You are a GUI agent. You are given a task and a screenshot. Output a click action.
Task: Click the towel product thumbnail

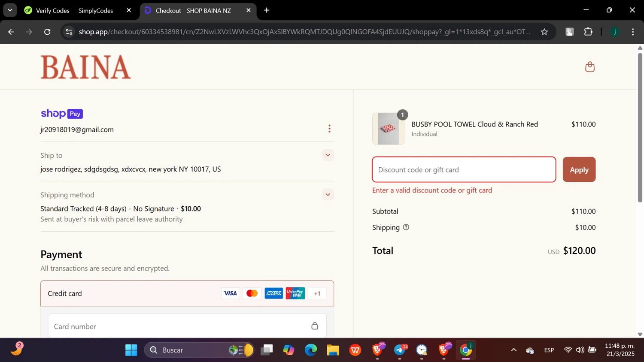coord(388,129)
